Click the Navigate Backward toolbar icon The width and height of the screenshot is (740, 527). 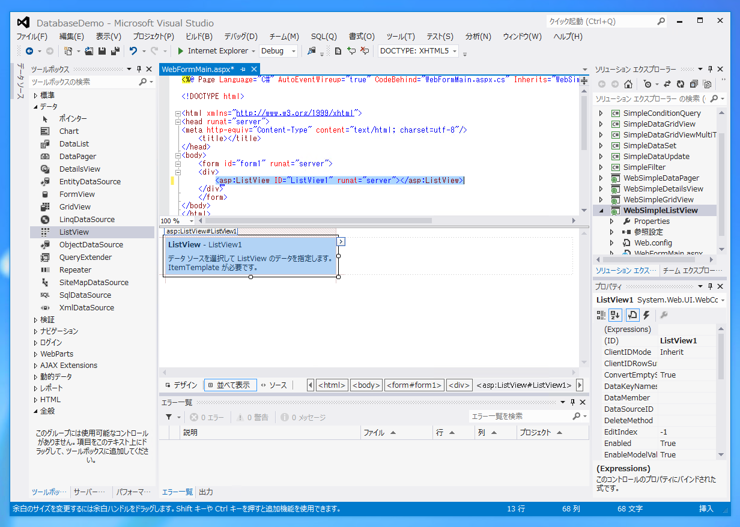point(29,51)
